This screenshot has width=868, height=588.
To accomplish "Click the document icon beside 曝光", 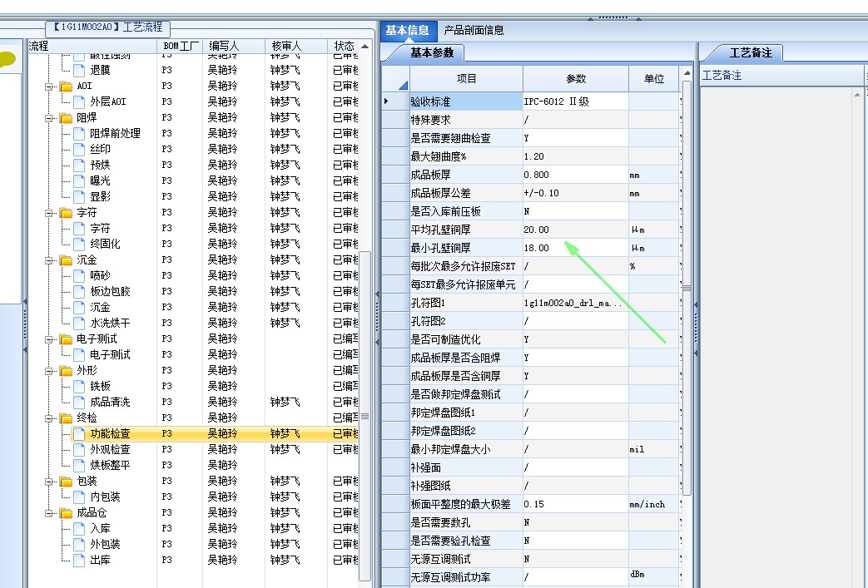I will [x=80, y=180].
